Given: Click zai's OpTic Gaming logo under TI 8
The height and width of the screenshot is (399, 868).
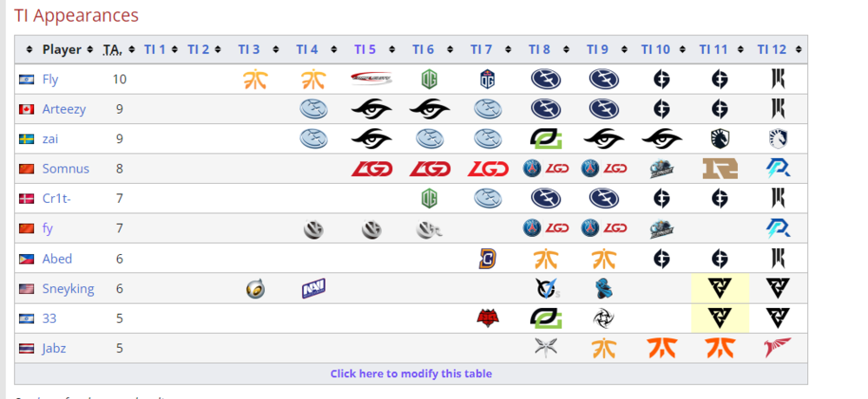Looking at the screenshot, I should pyautogui.click(x=545, y=139).
